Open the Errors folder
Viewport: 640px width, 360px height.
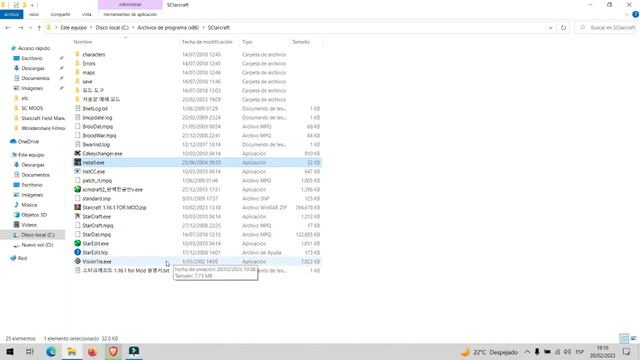pyautogui.click(x=89, y=63)
